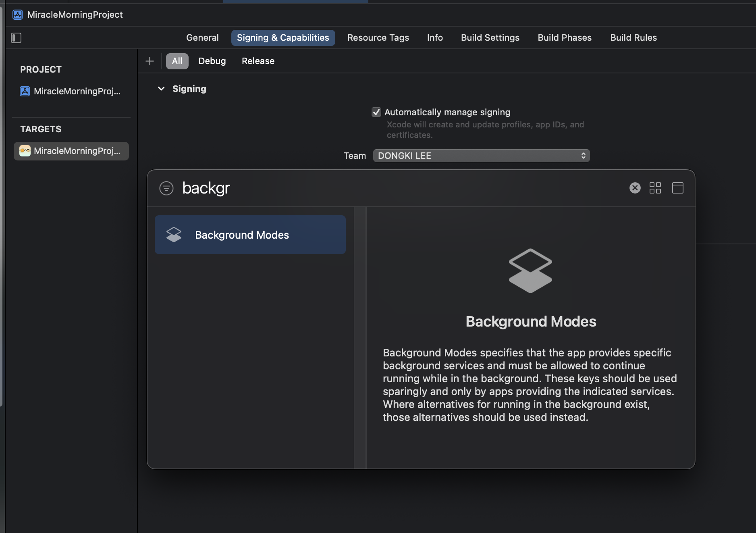Select Background Modes capability in the list
The height and width of the screenshot is (533, 756).
[x=250, y=235]
